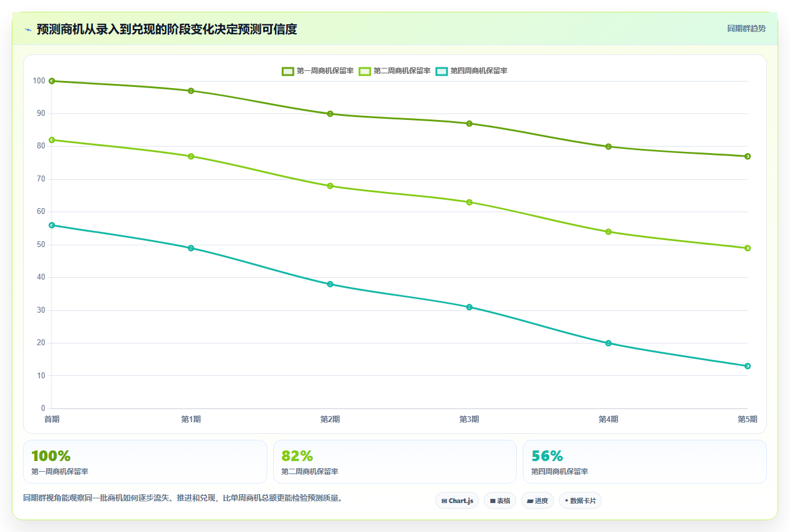790x532 pixels.
Task: Click the 第5期 x-axis label
Action: (x=747, y=419)
